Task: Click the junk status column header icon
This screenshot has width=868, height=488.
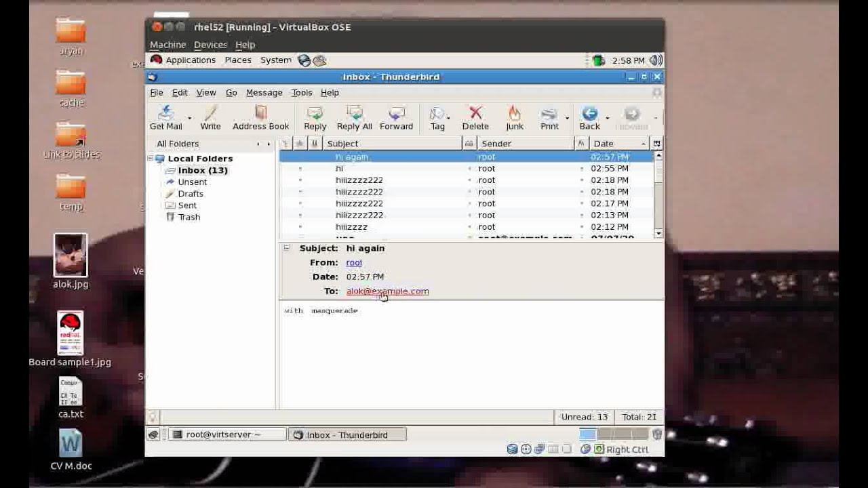Action: (580, 144)
